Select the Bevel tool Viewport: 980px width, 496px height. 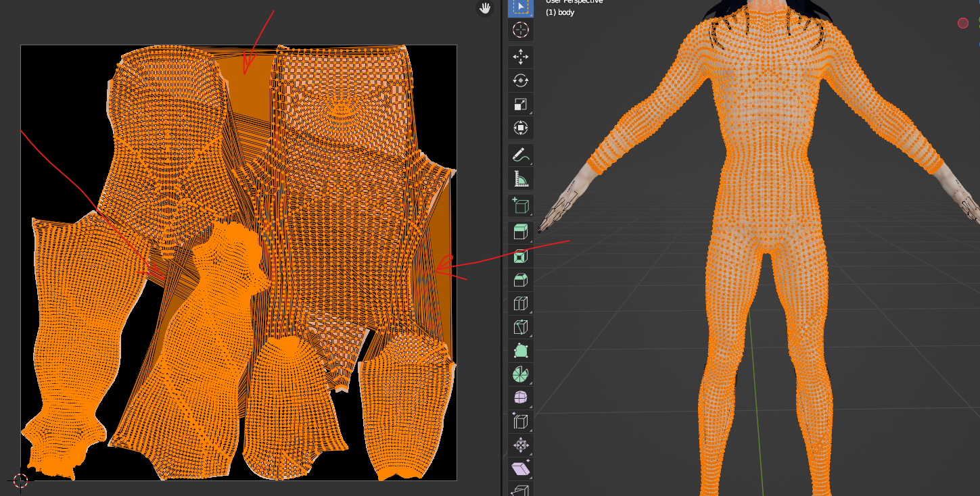tap(520, 279)
